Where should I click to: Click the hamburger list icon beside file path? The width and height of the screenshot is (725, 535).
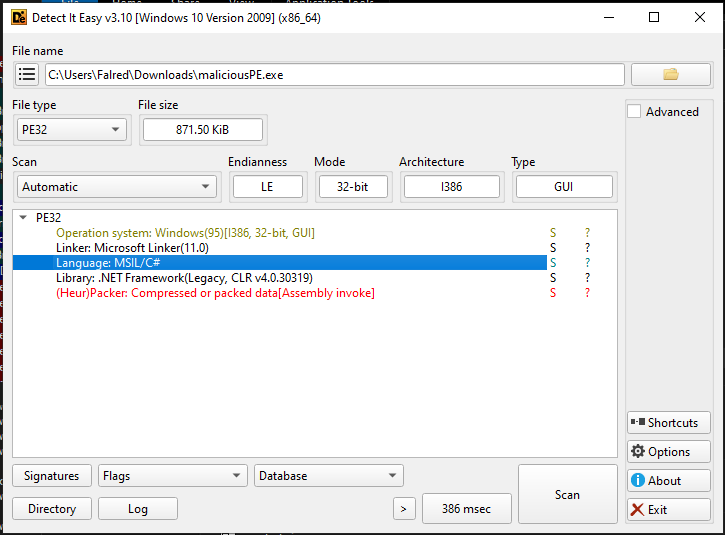click(x=27, y=75)
